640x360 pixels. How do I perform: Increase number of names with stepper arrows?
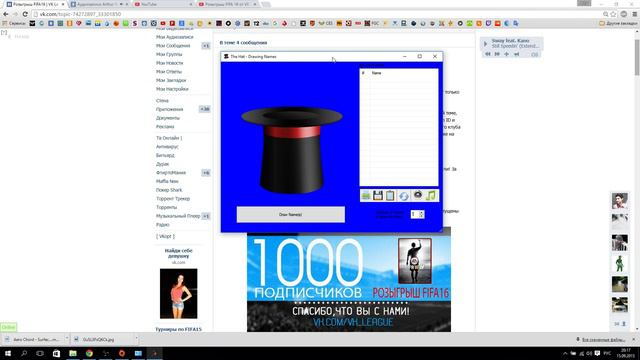point(422,212)
